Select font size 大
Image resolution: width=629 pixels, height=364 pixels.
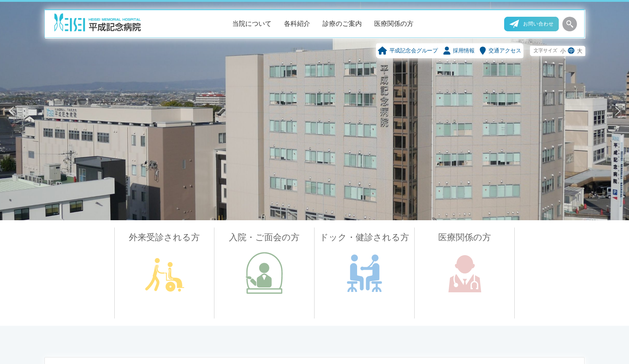coord(579,51)
